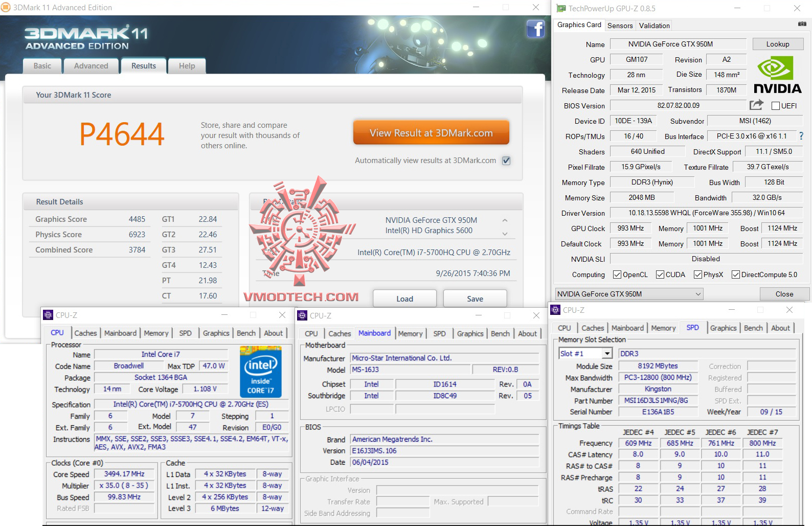Image resolution: width=812 pixels, height=526 pixels.
Task: Click the Intel Core i7 logo badge
Action: click(x=261, y=372)
